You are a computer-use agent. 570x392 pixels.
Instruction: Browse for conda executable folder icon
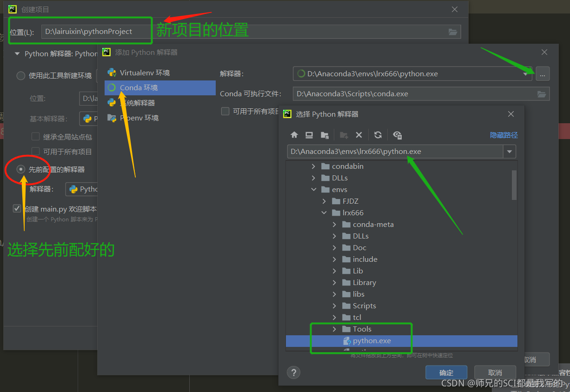542,94
